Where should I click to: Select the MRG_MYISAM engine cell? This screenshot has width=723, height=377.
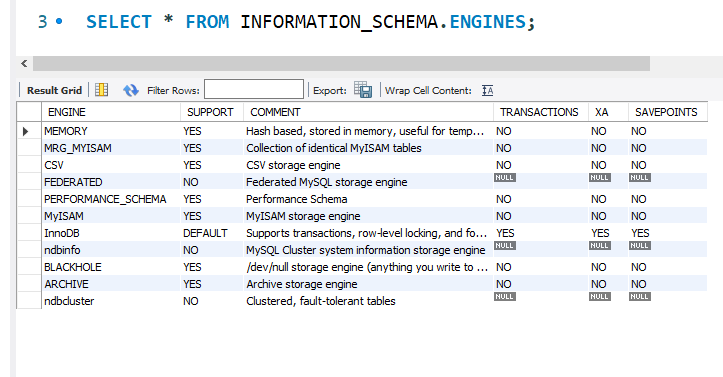(x=111, y=148)
